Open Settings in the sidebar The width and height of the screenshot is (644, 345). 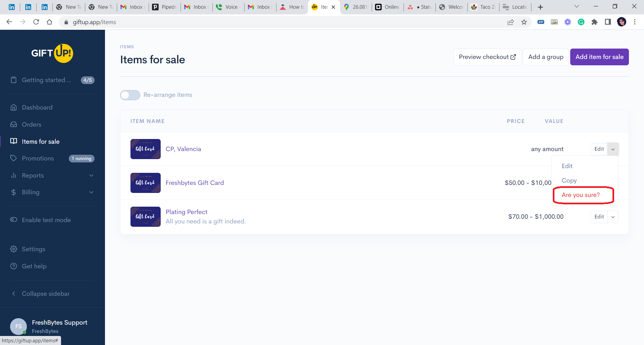(33, 249)
